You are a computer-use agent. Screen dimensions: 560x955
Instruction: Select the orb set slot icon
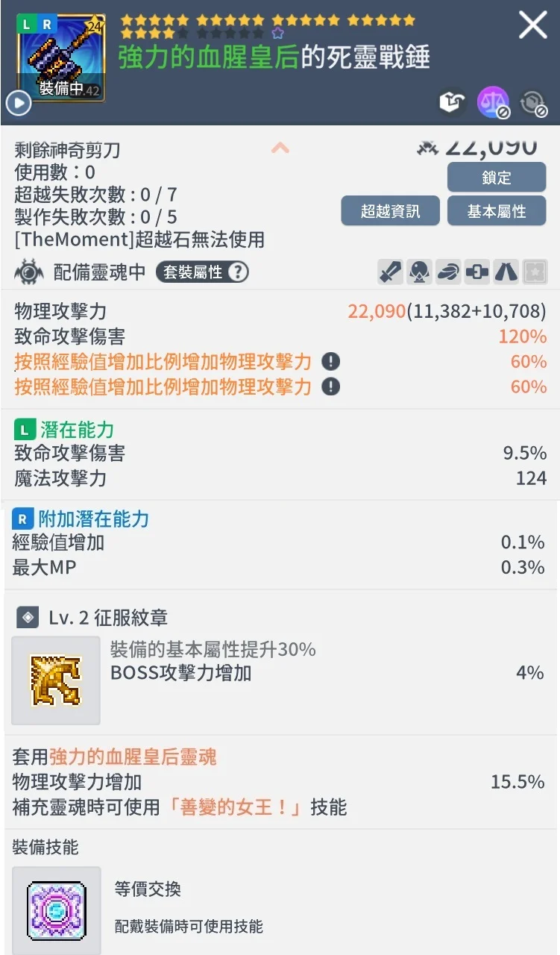tap(420, 272)
